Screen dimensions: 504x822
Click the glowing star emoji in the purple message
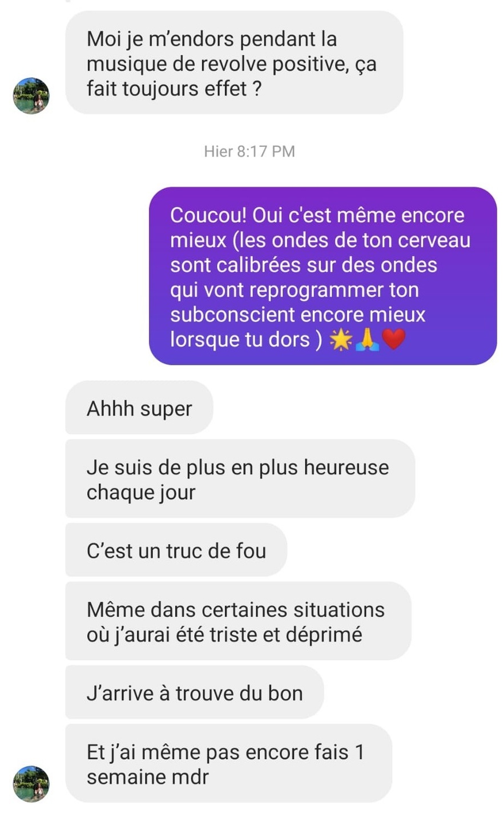click(x=341, y=340)
